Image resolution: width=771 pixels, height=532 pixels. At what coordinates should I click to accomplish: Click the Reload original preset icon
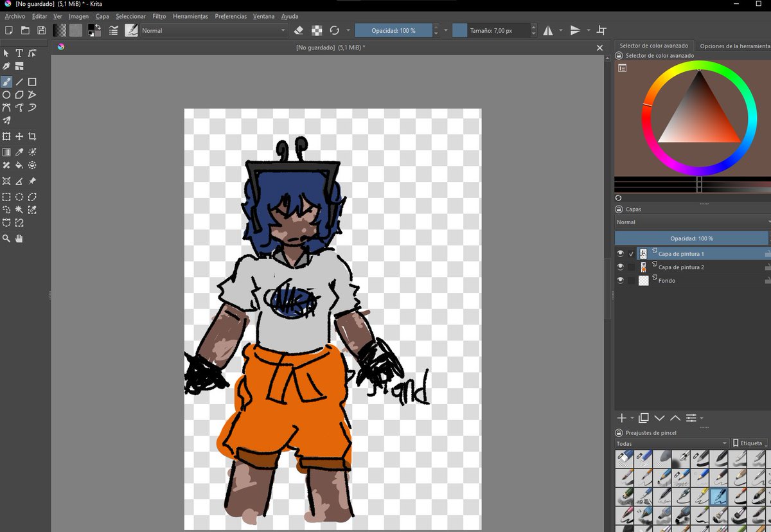click(334, 30)
